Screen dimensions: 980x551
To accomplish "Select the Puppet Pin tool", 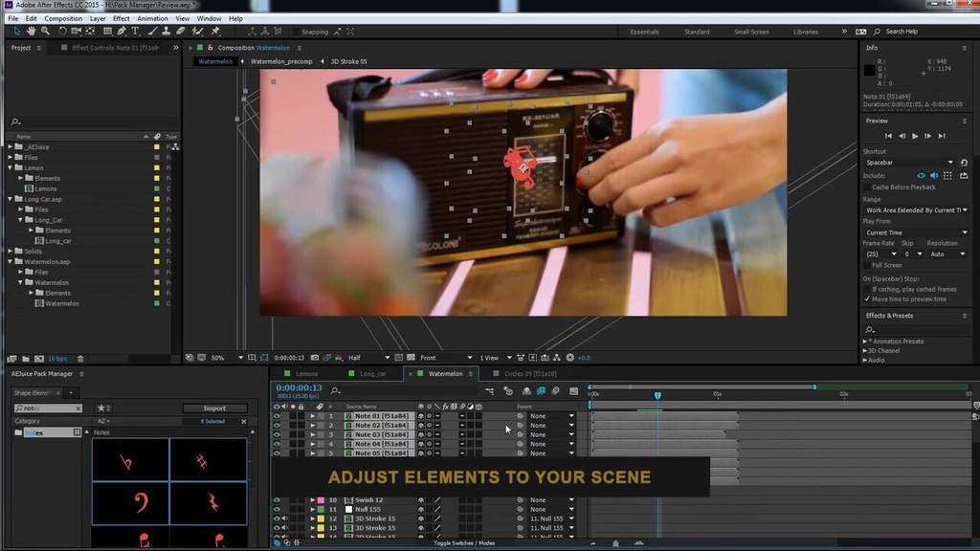I will tap(215, 31).
